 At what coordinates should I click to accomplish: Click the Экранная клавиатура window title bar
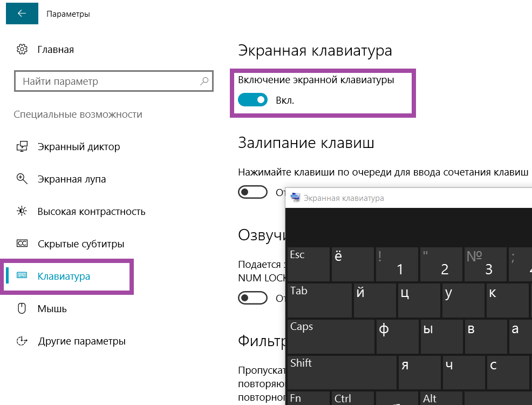click(409, 198)
